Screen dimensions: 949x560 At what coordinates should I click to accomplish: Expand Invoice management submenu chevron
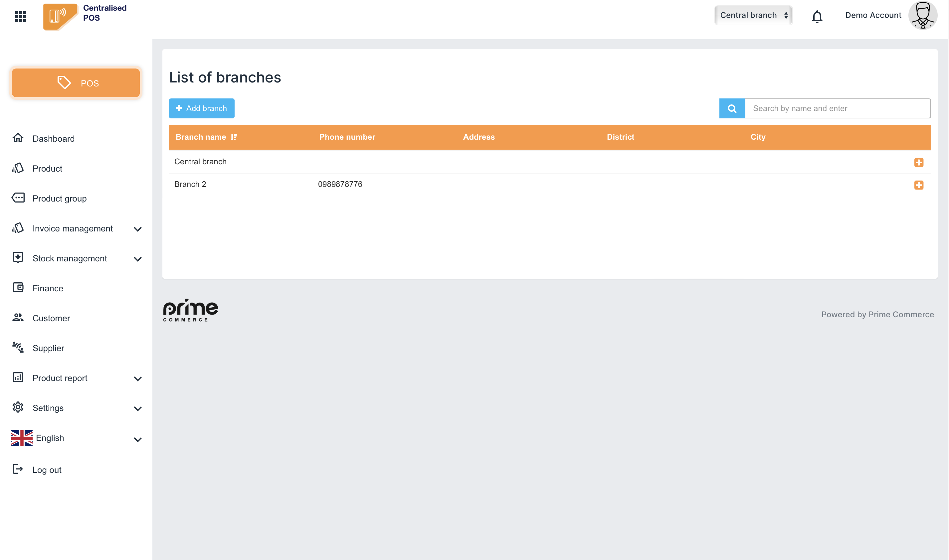tap(138, 229)
